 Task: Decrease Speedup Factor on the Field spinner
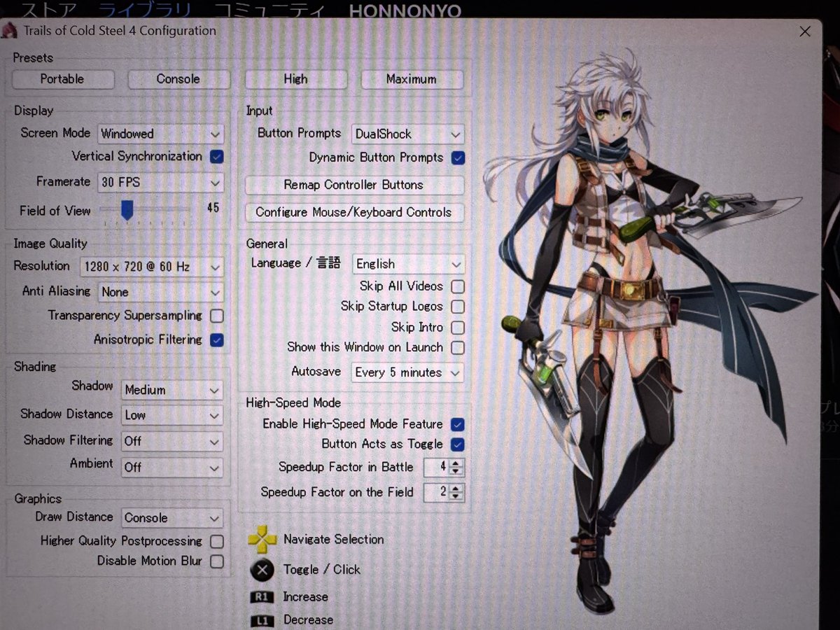pyautogui.click(x=456, y=497)
